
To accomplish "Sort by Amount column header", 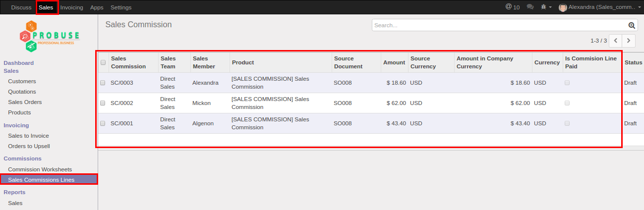I will point(394,62).
